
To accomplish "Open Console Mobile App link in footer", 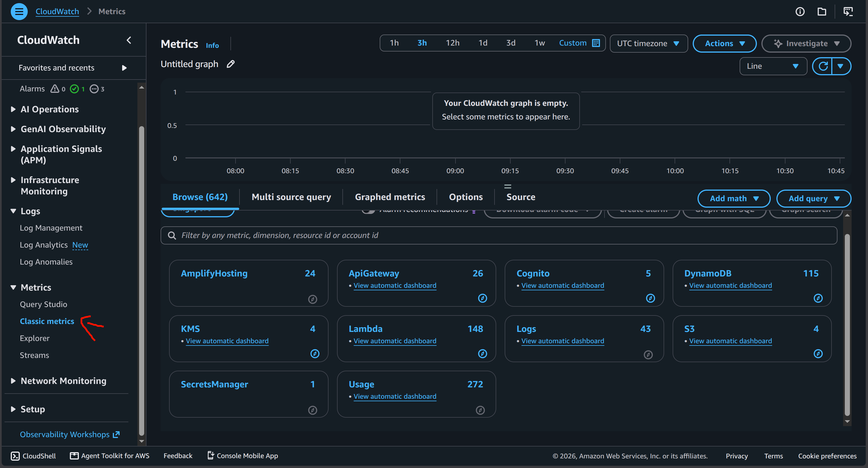I will [243, 456].
